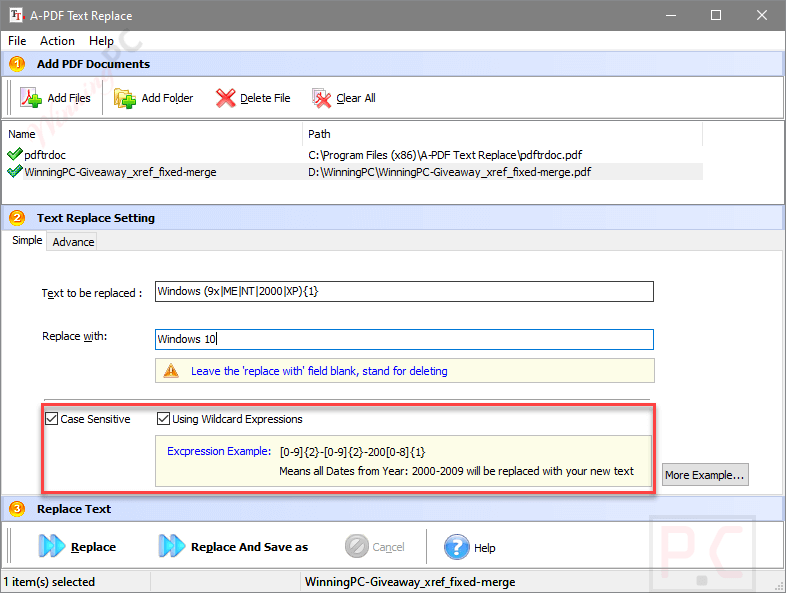Viewport: 786px width, 595px height.
Task: Maximize the A-PDF Text Replace window
Action: pyautogui.click(x=716, y=15)
